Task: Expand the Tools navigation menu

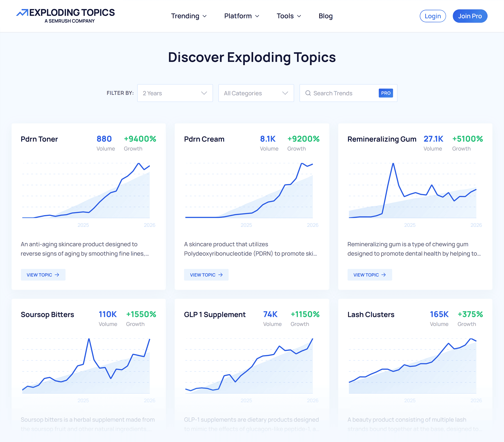Action: coord(289,16)
